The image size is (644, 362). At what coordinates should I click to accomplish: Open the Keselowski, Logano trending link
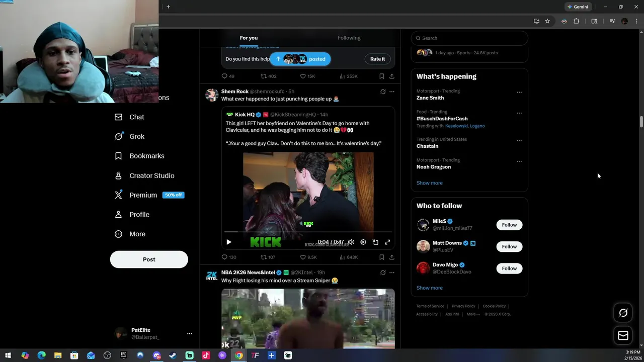point(465,126)
